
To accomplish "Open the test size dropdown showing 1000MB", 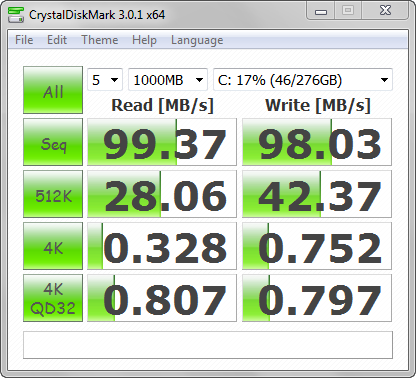I will pos(168,80).
